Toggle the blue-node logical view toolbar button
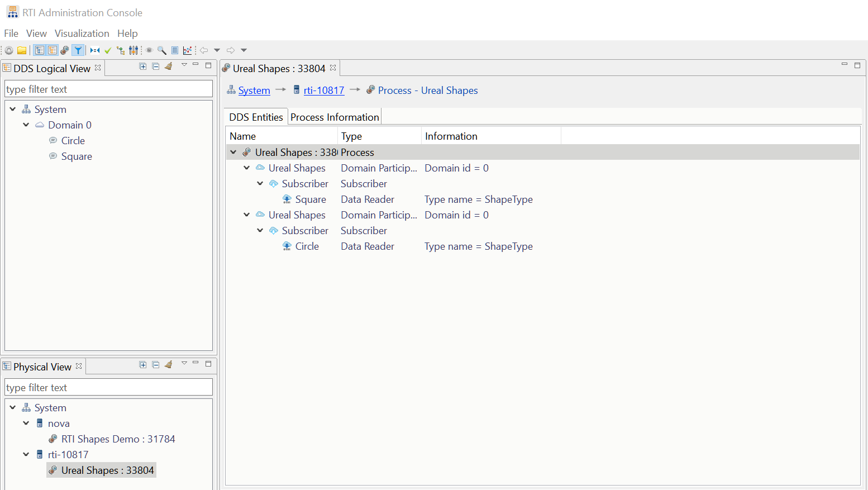 pos(40,50)
